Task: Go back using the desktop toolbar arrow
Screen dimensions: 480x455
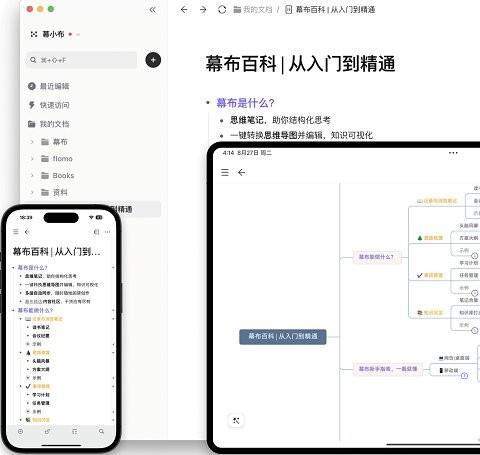Action: point(184,10)
